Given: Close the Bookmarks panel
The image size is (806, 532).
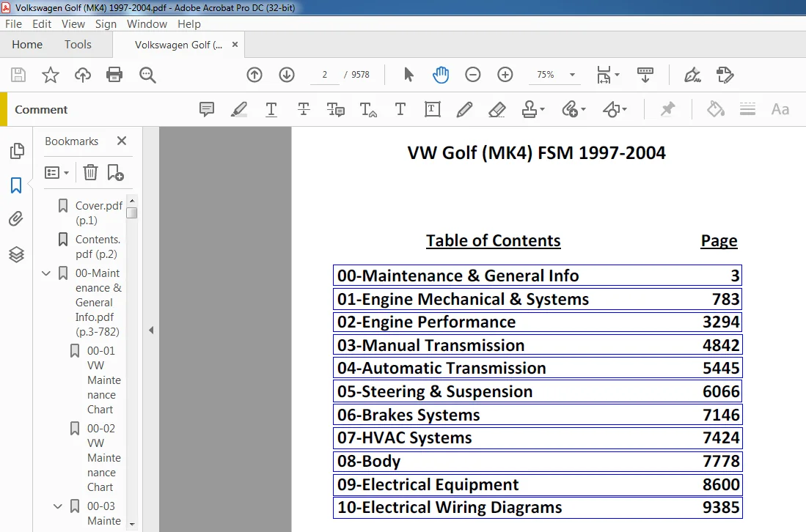Looking at the screenshot, I should (x=122, y=141).
